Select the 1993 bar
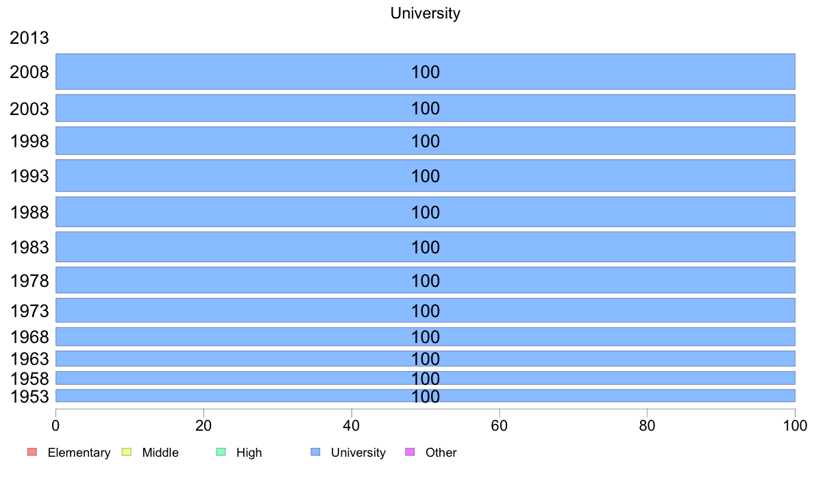Screen dimensions: 814x504 pos(425,175)
